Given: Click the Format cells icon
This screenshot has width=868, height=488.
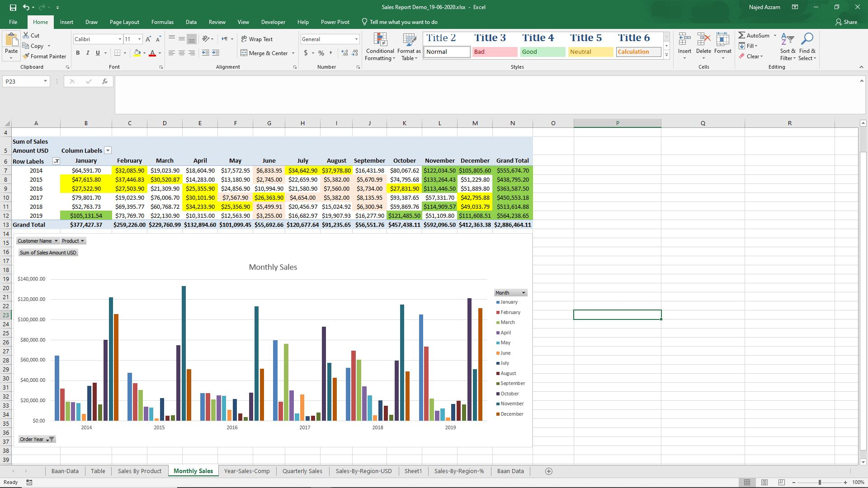Looking at the screenshot, I should coord(722,40).
